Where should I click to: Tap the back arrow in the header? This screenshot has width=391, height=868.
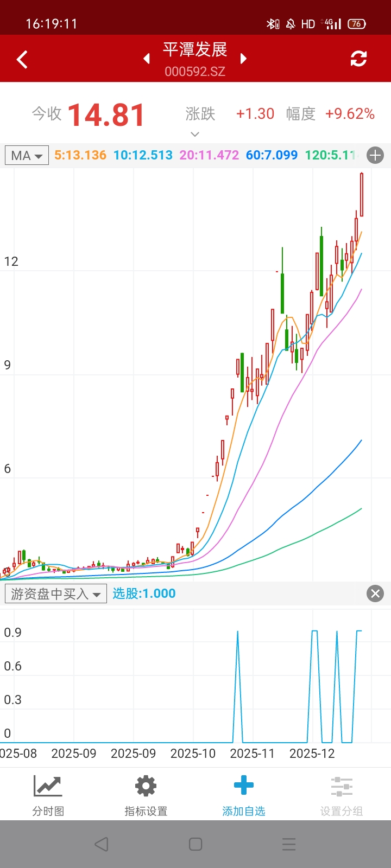(x=22, y=59)
